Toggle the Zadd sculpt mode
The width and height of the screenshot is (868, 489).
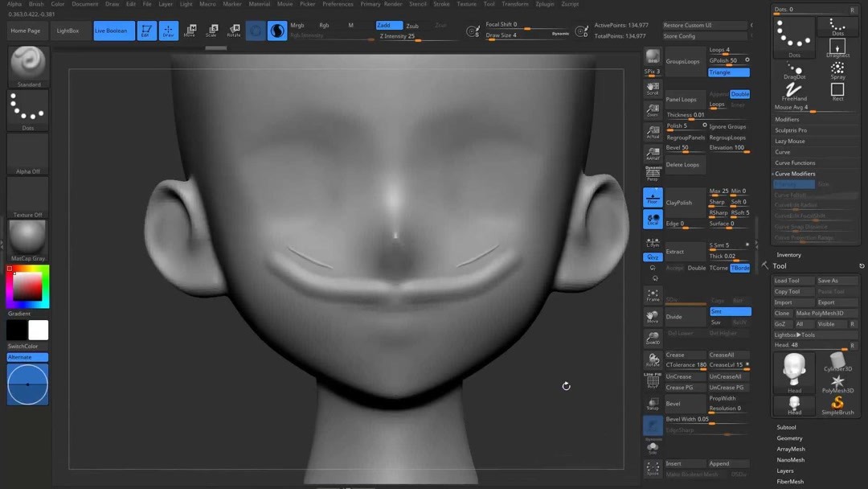tap(388, 25)
